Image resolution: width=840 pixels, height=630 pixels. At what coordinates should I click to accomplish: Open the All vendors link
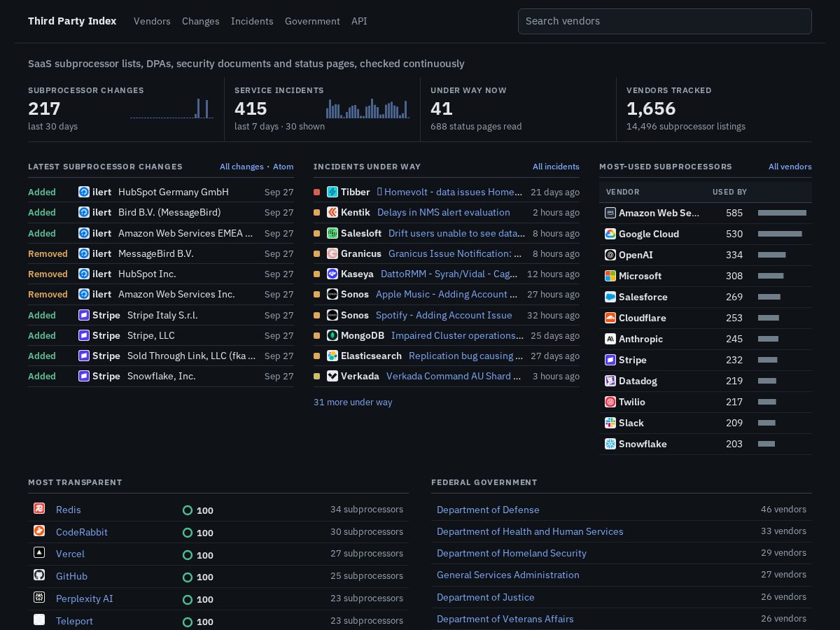point(790,167)
